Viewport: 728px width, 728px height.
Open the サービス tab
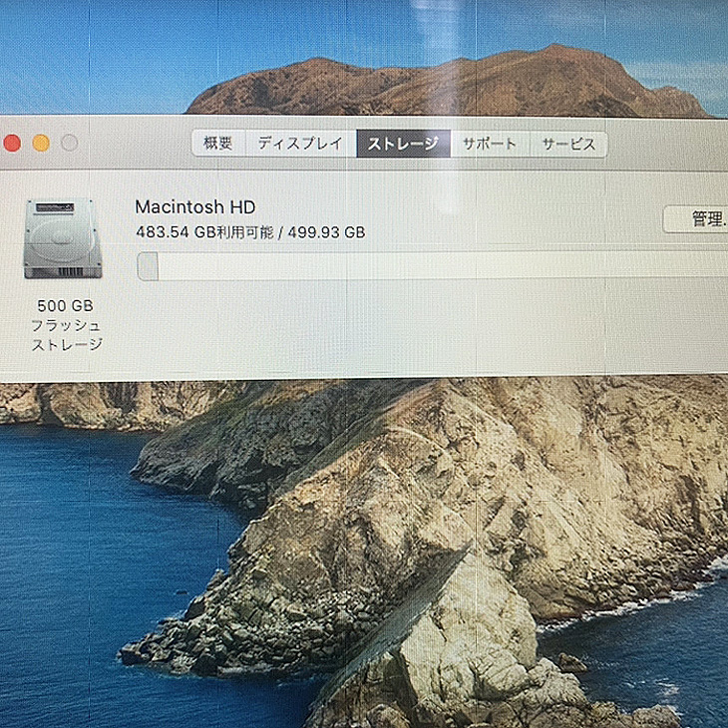pos(568,145)
